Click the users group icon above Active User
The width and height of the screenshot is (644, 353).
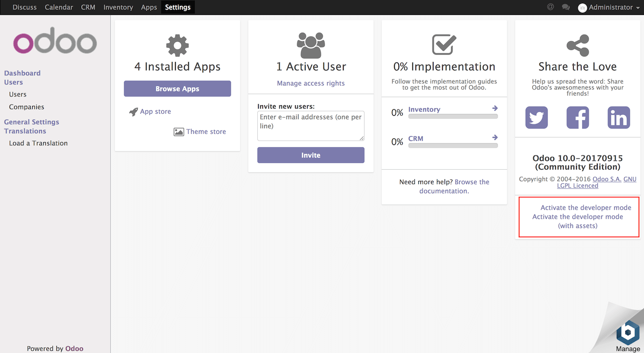pos(311,46)
